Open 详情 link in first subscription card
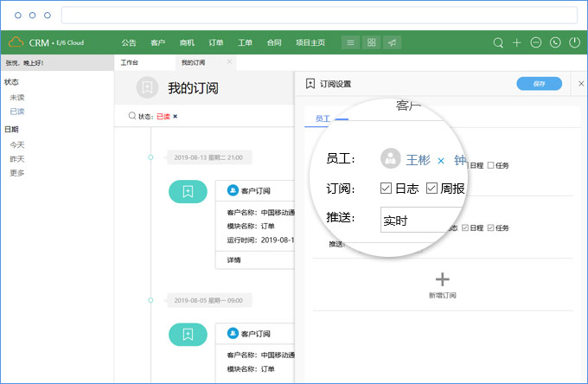588x384 pixels. click(233, 259)
